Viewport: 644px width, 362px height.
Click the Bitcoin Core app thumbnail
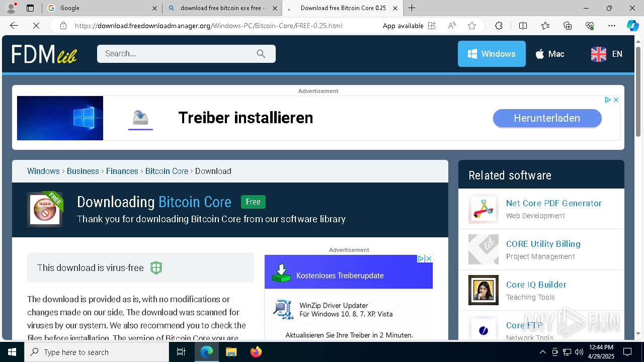(45, 209)
